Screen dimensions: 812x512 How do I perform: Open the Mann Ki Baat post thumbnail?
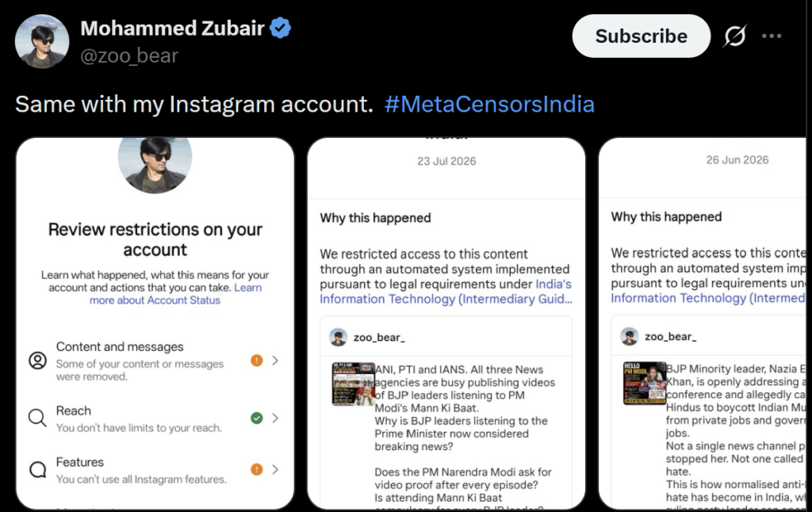354,384
